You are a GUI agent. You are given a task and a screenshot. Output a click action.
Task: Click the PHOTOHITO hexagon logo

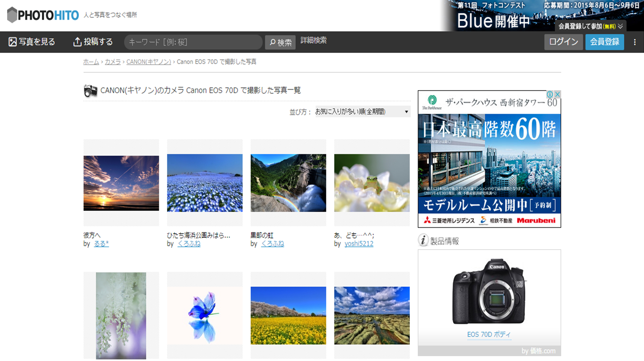tap(13, 15)
